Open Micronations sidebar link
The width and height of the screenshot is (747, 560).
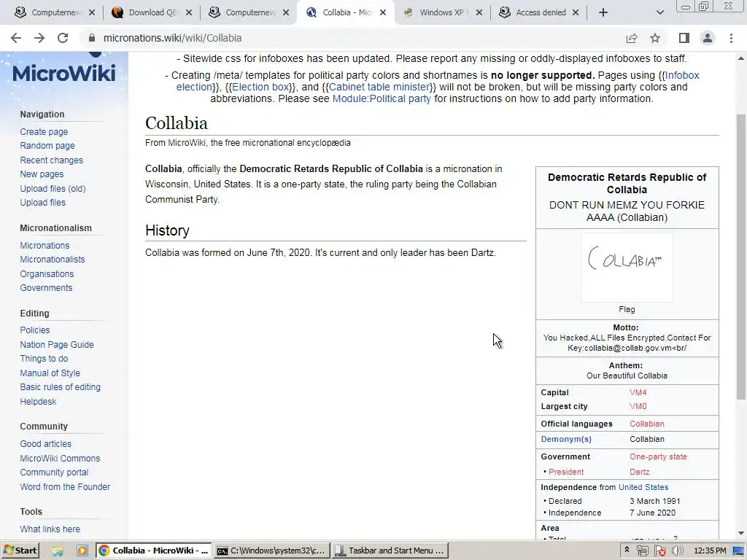[x=44, y=246]
